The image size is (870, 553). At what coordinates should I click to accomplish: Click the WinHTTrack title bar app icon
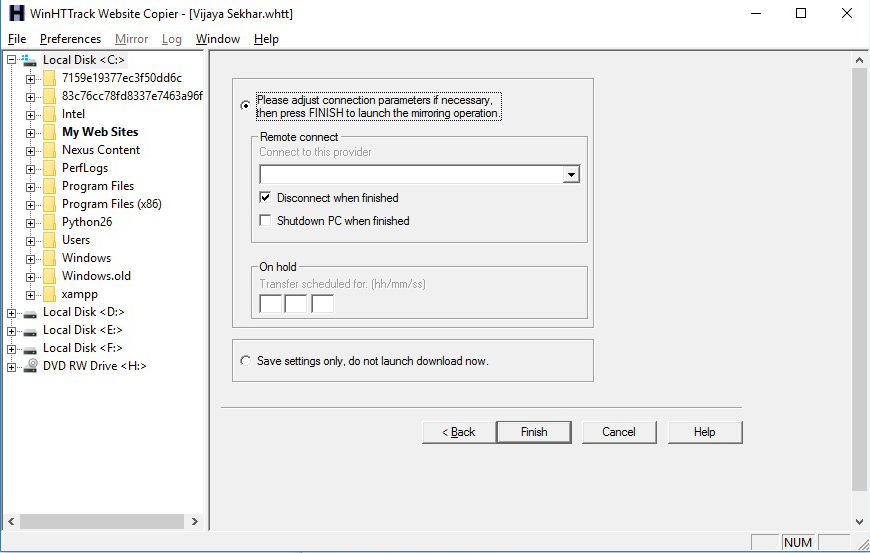coord(15,14)
